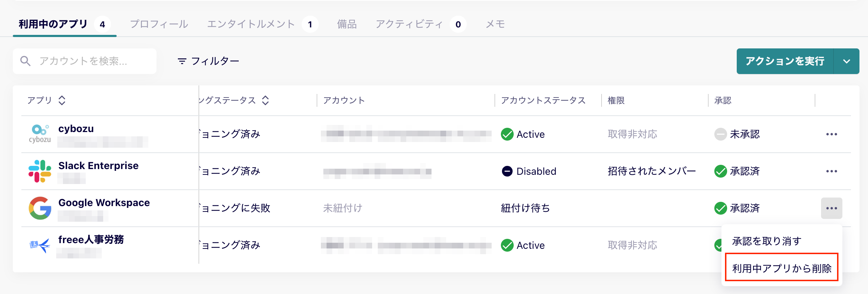This screenshot has width=868, height=294.
Task: Click Slack's 承認済 green check icon
Action: click(720, 171)
